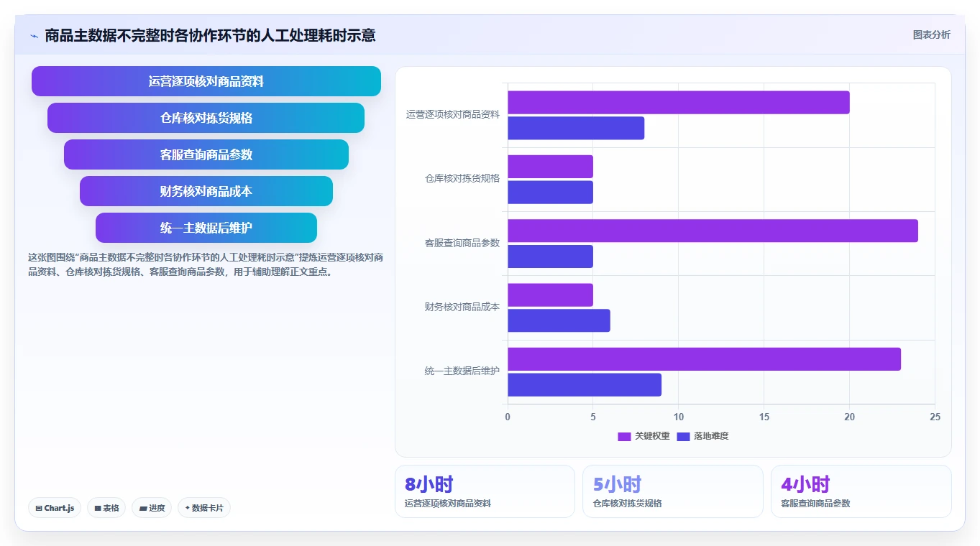980x546 pixels.
Task: Click the purple bar for 运营逐项核对商品资料
Action: (x=679, y=102)
